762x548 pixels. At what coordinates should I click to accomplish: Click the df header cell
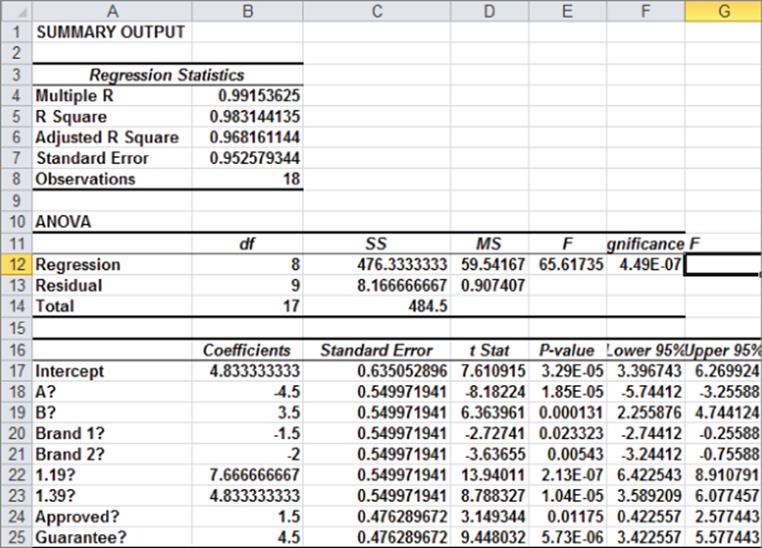pyautogui.click(x=247, y=243)
